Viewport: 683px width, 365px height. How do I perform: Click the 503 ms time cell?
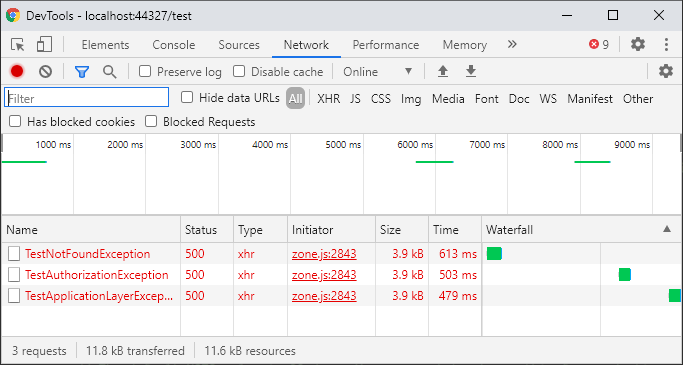click(x=458, y=275)
